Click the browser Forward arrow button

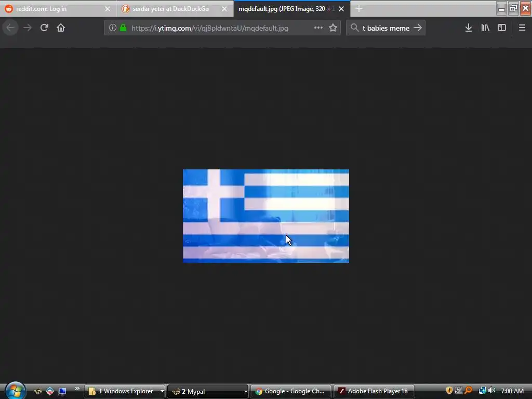pos(28,28)
